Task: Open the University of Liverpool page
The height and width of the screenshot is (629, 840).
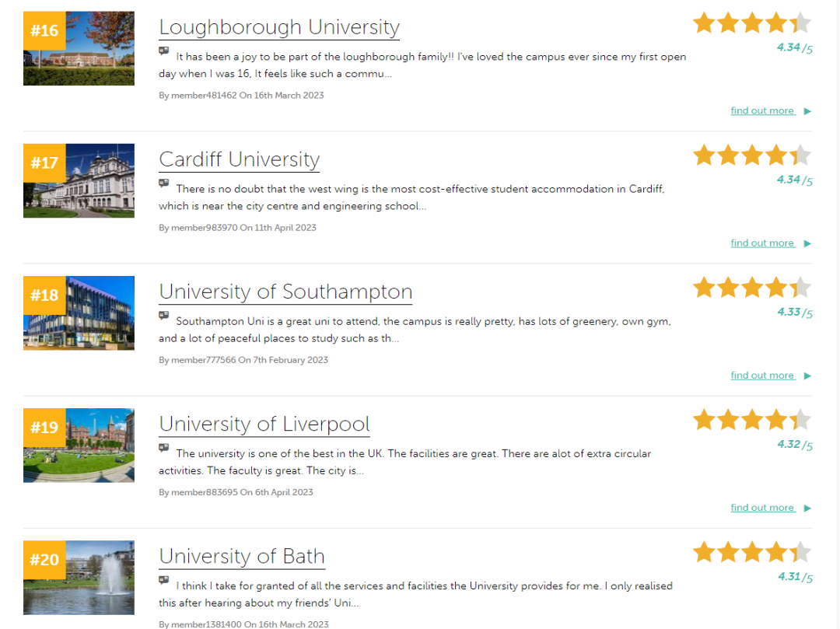Action: (264, 424)
